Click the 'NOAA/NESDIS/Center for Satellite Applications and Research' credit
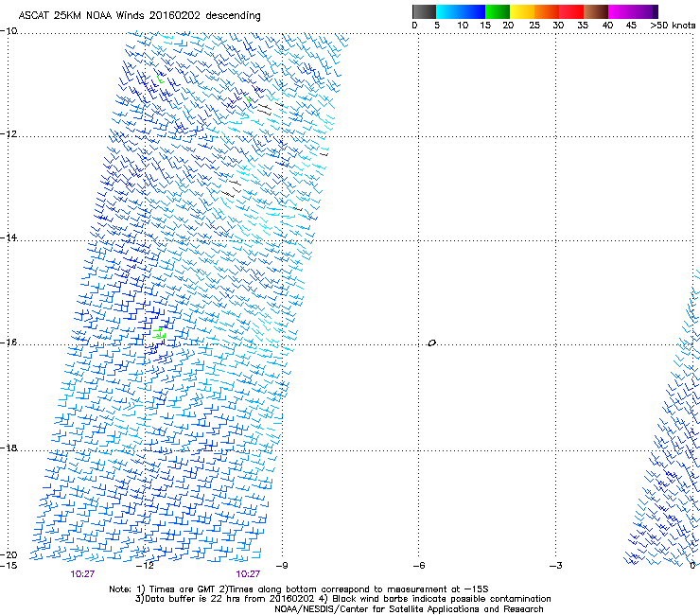This screenshot has height=615, width=700. [x=409, y=609]
